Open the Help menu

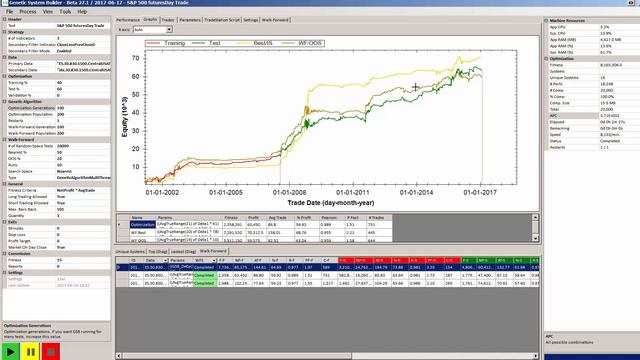[82, 11]
